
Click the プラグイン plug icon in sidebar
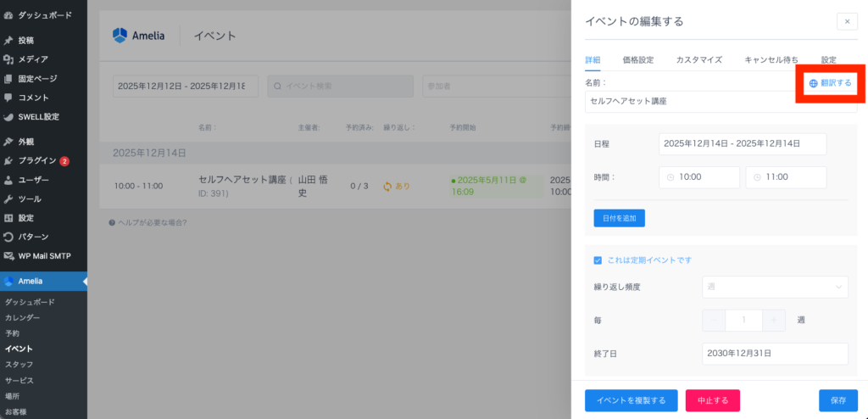coord(8,160)
